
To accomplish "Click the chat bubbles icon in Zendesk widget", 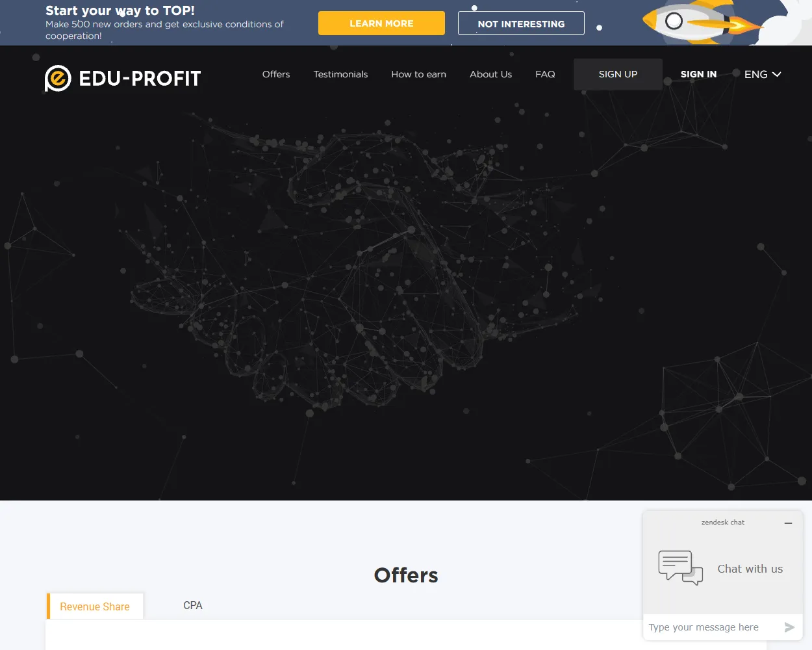I will 680,567.
